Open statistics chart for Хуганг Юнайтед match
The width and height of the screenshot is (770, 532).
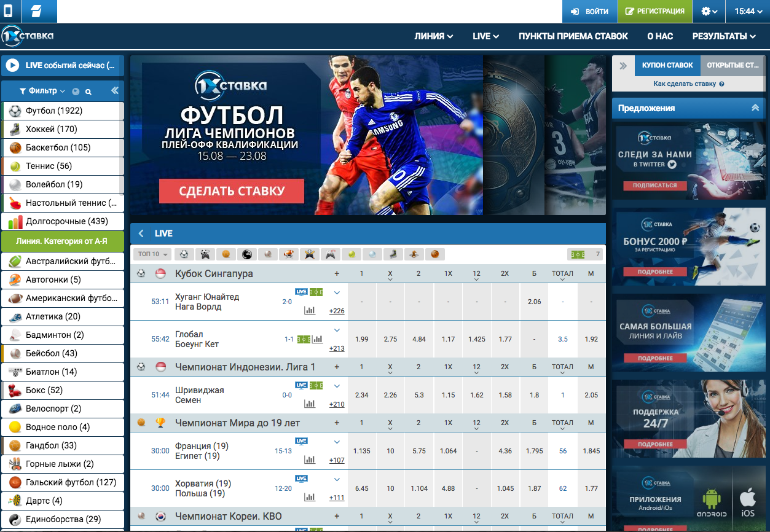click(310, 310)
